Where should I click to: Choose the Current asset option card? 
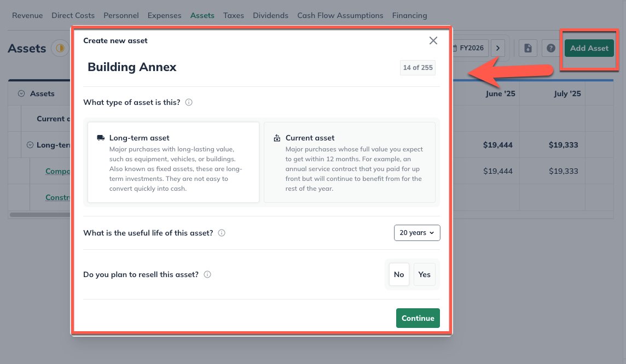(349, 162)
